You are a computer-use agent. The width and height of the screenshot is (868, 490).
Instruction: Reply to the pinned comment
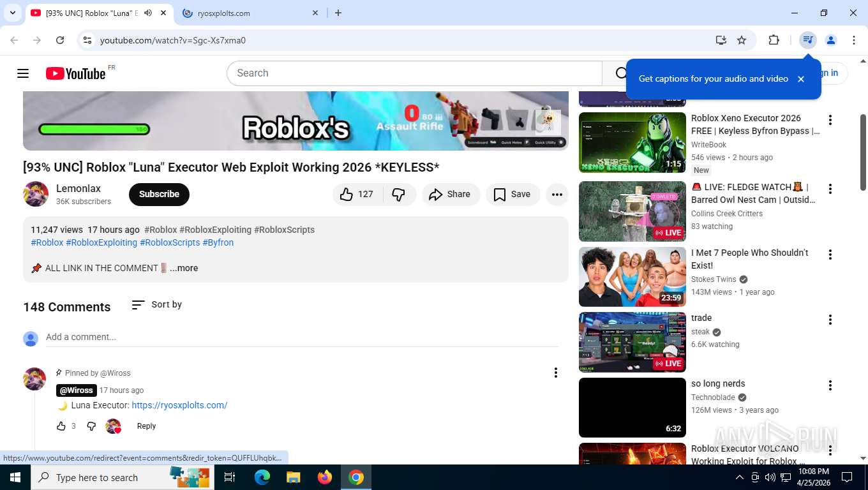pos(146,426)
